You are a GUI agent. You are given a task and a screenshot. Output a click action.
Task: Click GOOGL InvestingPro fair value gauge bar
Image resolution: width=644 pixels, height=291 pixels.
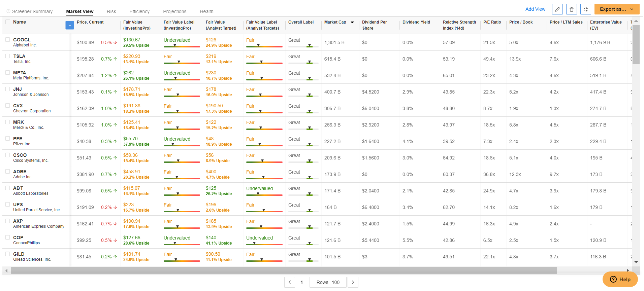coord(182,46)
